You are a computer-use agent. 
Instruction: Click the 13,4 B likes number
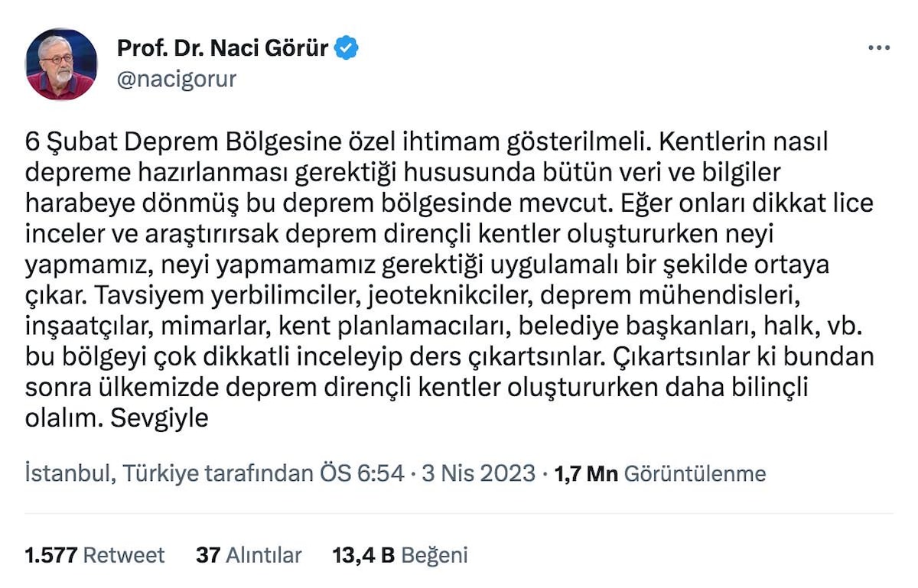363,555
